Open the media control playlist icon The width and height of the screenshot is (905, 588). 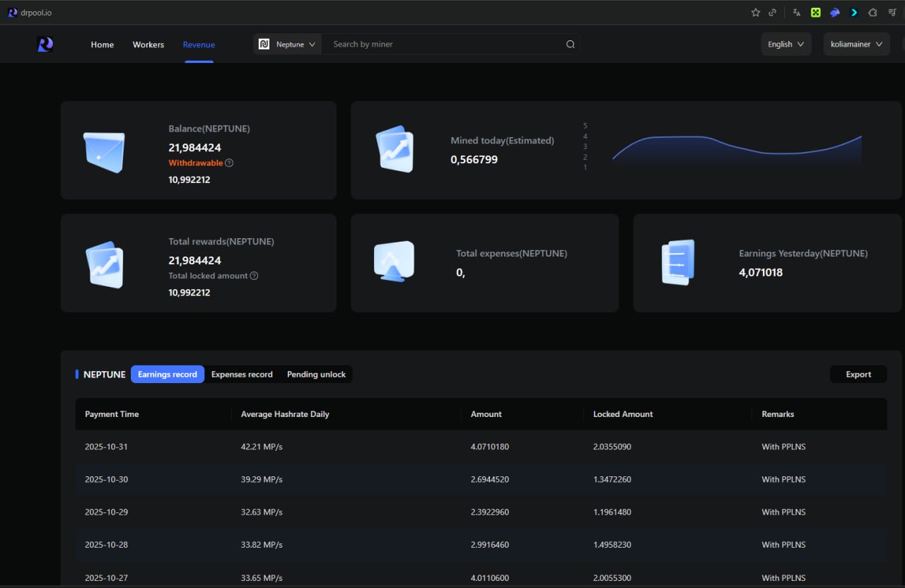[892, 13]
